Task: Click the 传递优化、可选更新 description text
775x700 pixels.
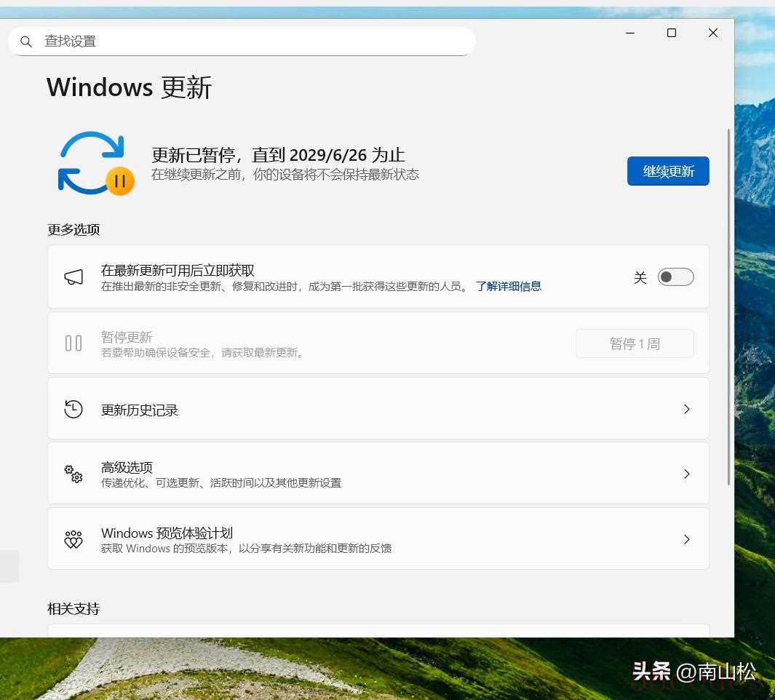Action: [x=221, y=483]
